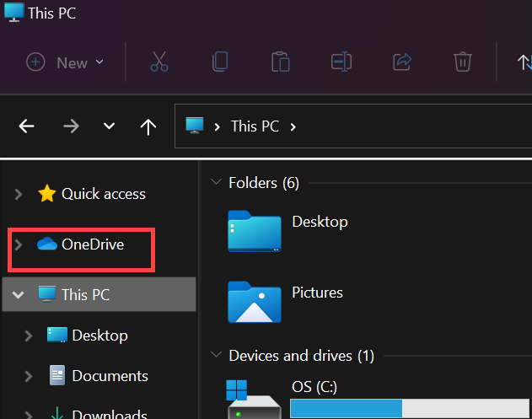This screenshot has width=532, height=419.
Task: Click the OS (C:) drive label
Action: point(314,387)
